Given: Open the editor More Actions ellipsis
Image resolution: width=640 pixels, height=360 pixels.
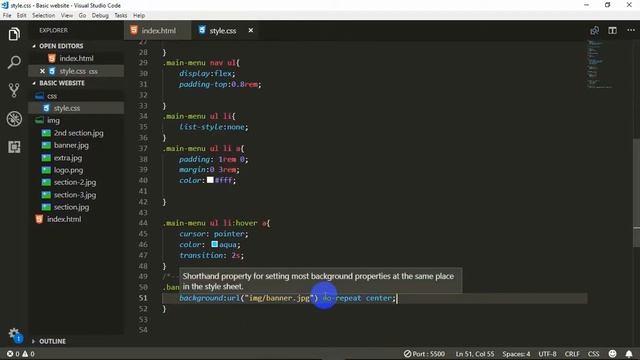Looking at the screenshot, I should coord(631,30).
